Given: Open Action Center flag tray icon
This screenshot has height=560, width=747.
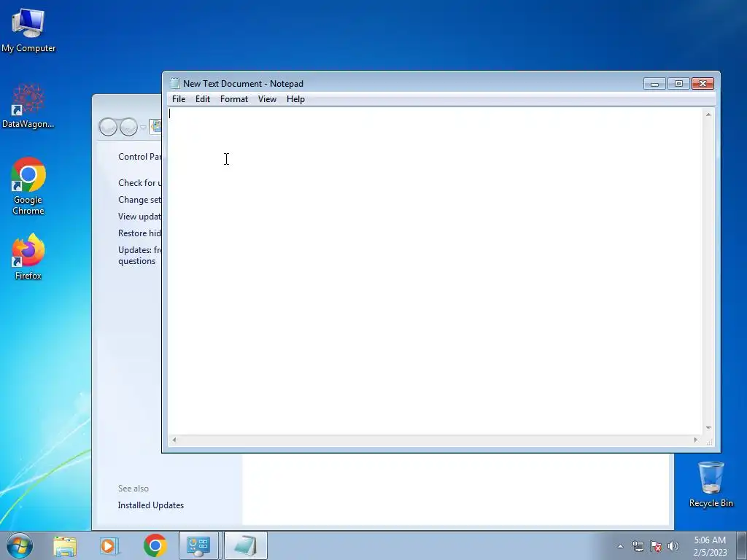Looking at the screenshot, I should click(656, 546).
